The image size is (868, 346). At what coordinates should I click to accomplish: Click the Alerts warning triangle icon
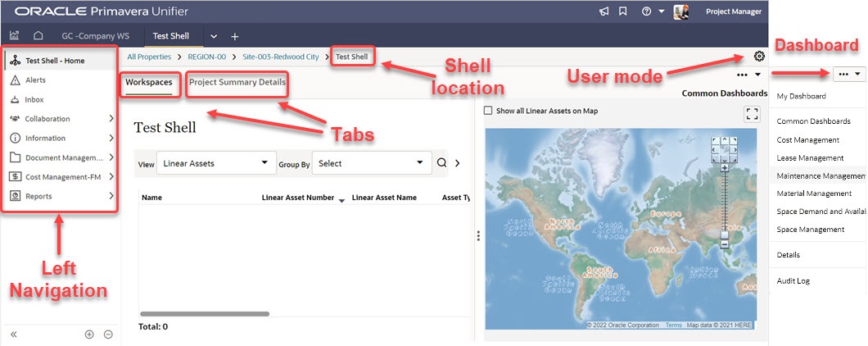tap(15, 80)
